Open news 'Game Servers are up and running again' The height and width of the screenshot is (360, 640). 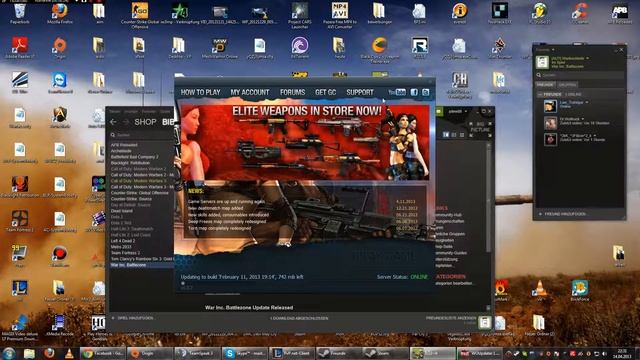(x=227, y=202)
